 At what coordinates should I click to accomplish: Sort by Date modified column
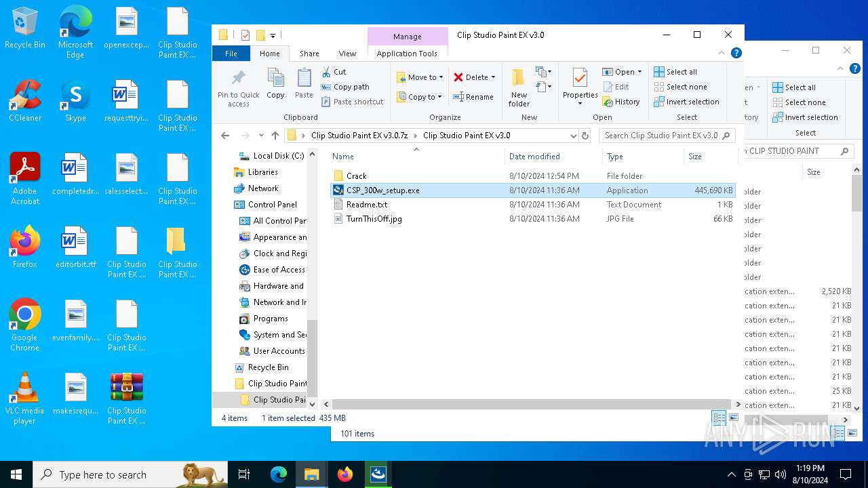[x=553, y=157]
